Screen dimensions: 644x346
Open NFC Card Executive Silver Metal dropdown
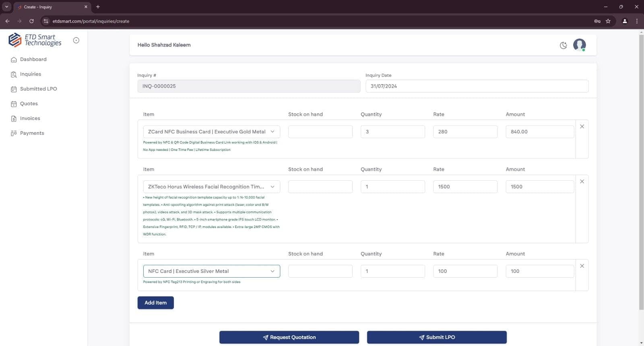(212, 271)
